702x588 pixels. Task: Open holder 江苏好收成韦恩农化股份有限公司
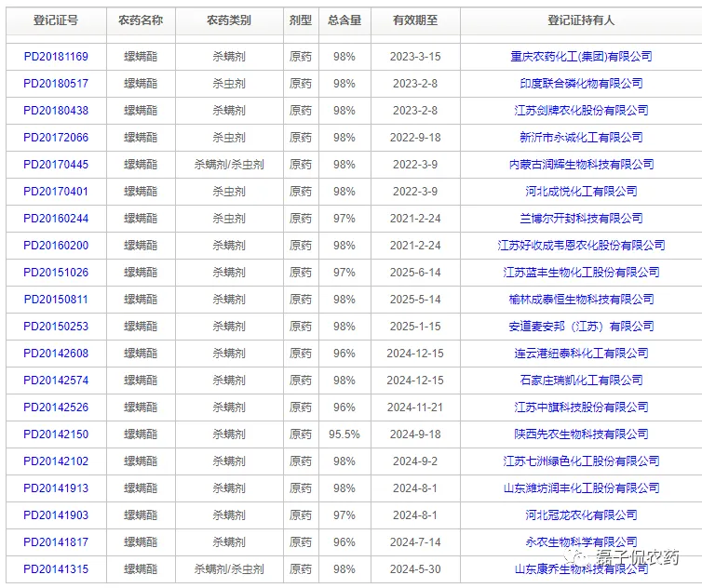click(x=581, y=246)
